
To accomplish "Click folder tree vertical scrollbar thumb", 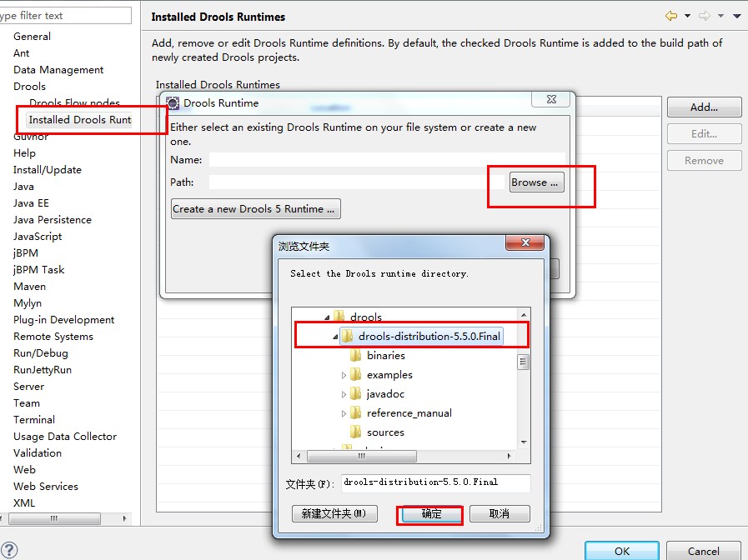I will pos(524,362).
